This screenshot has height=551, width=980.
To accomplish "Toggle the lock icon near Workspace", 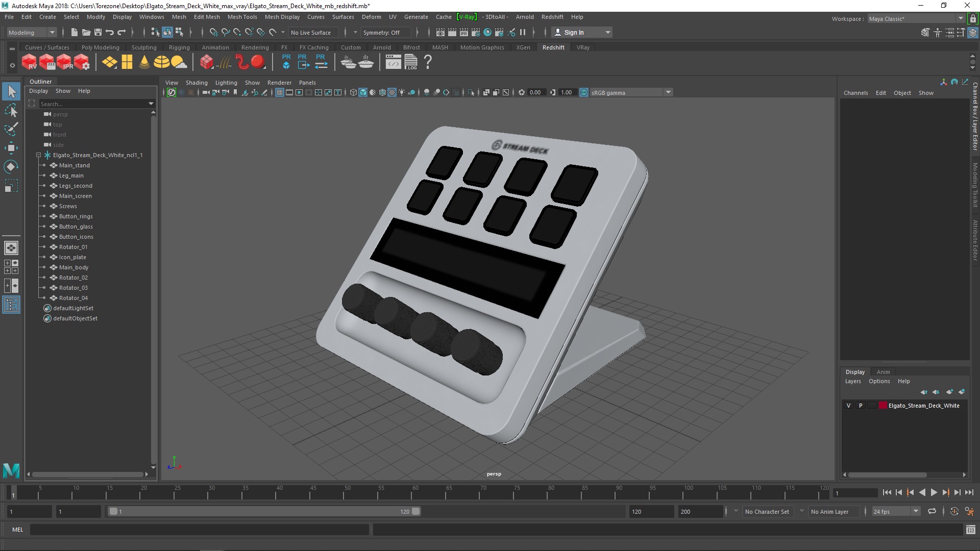I will tap(973, 19).
